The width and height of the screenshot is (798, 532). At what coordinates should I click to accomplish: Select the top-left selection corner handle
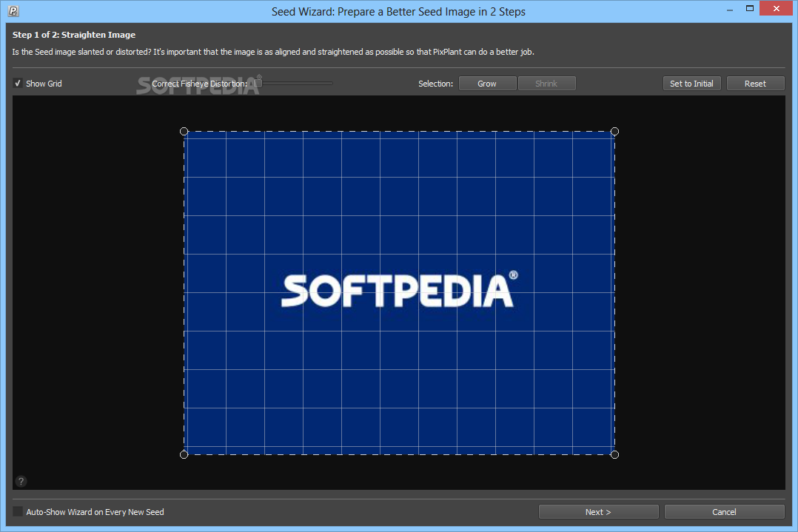tap(184, 131)
